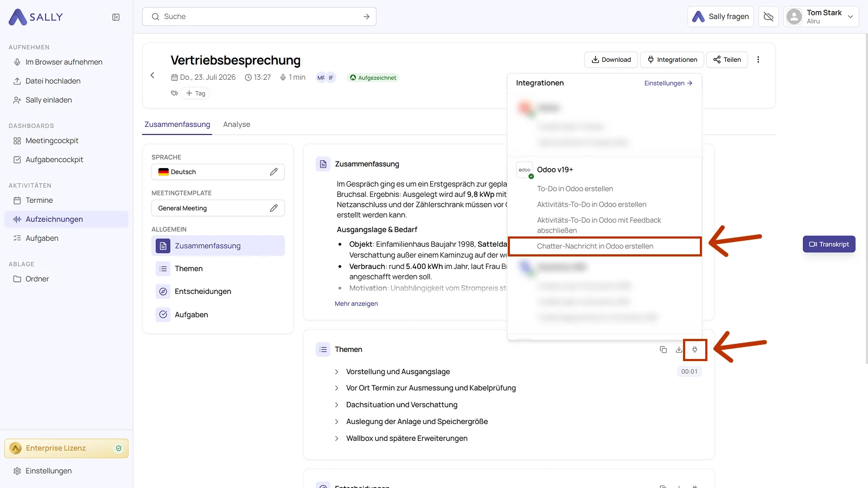This screenshot has width=868, height=488.
Task: Click the Enterprise Lizenz badge
Action: [67, 448]
